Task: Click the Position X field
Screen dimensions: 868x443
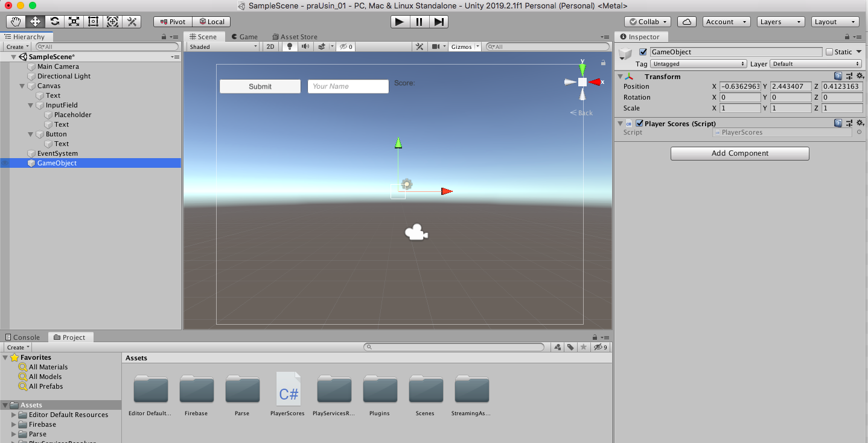Action: point(740,86)
